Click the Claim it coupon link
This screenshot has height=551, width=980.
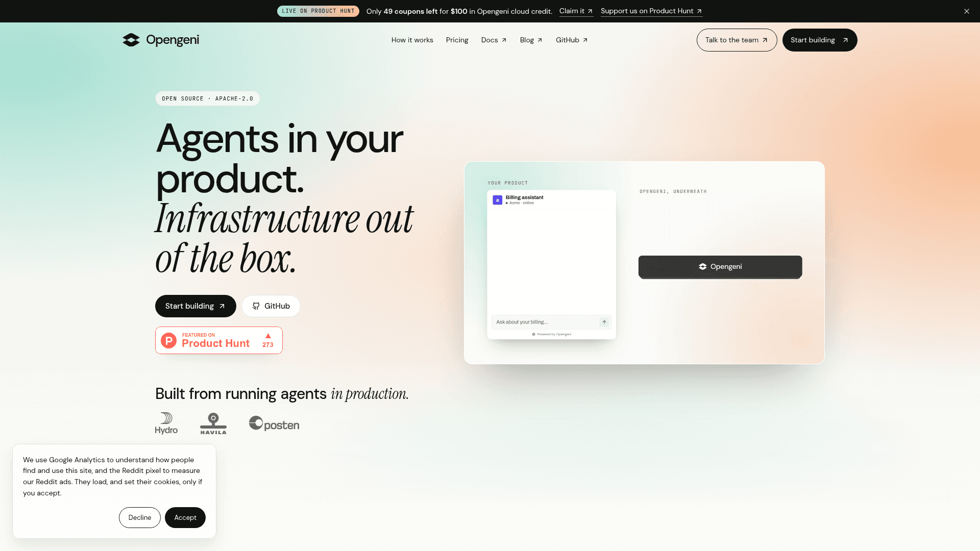click(576, 11)
